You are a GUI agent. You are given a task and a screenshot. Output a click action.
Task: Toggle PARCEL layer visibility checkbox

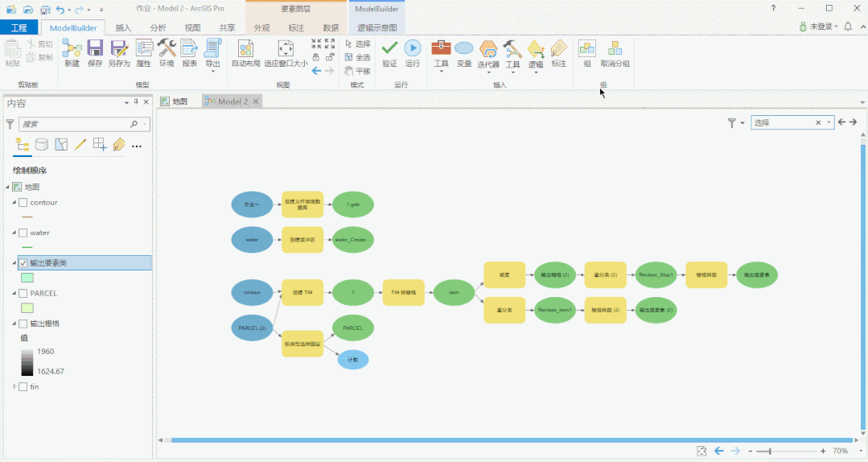(23, 294)
